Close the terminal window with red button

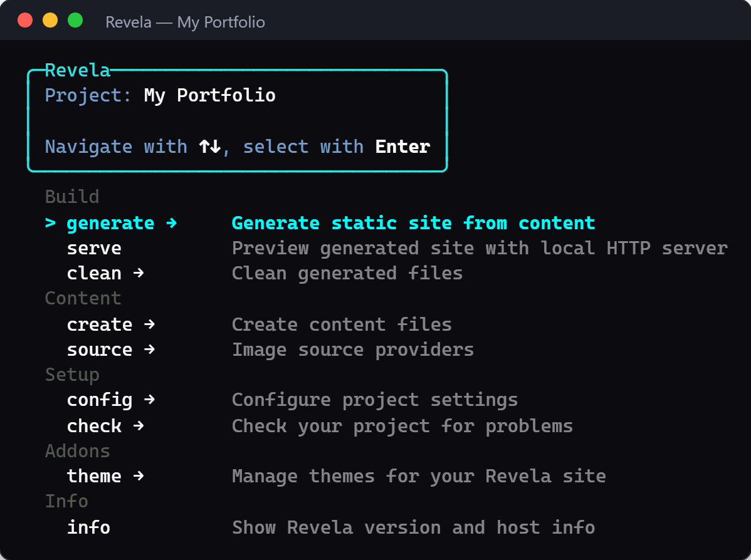click(25, 20)
